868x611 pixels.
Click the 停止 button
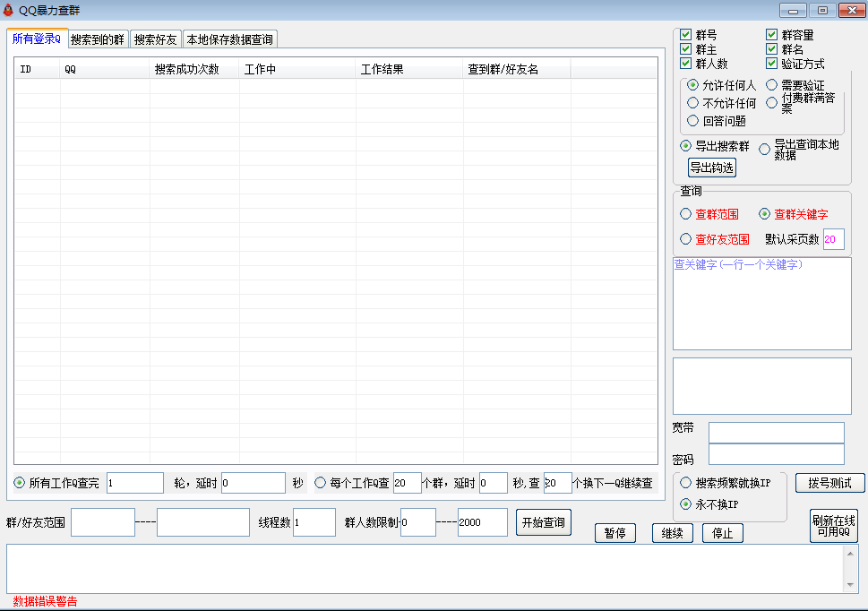(x=722, y=533)
